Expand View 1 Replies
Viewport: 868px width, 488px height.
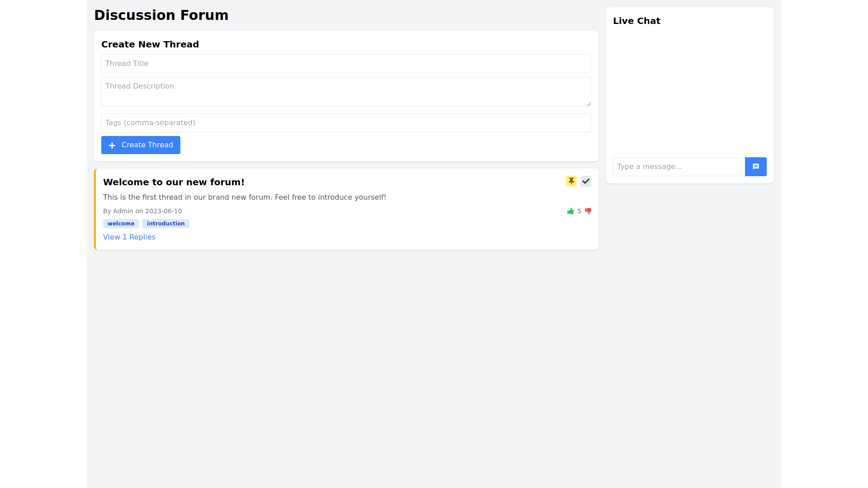pyautogui.click(x=129, y=237)
